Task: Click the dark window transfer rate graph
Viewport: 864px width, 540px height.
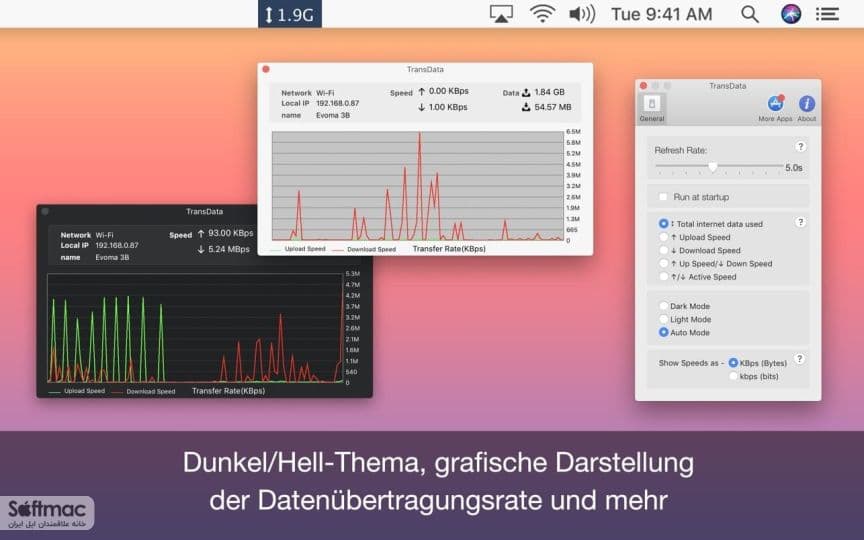Action: (x=196, y=328)
